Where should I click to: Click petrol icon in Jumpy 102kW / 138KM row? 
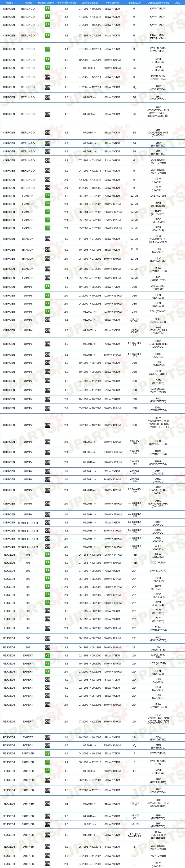[48, 296]
